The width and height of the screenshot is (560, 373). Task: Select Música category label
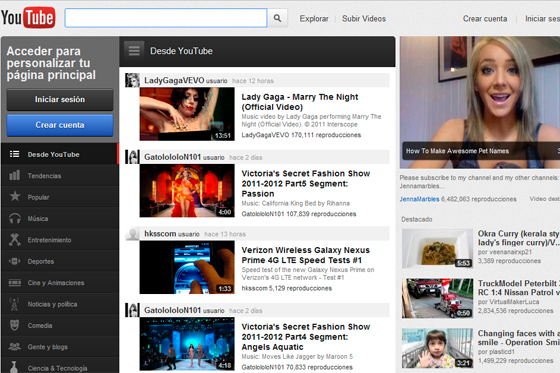[x=38, y=218]
